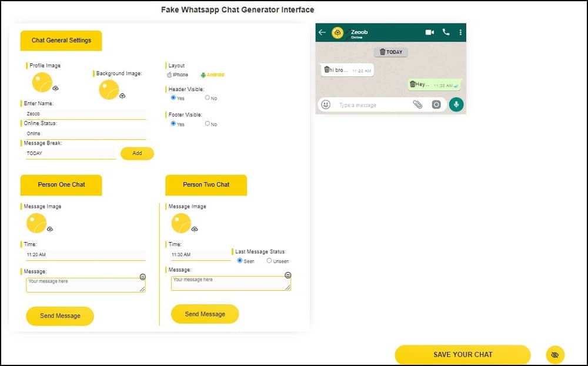Set Header Visible to No
The height and width of the screenshot is (366, 588).
(x=208, y=98)
